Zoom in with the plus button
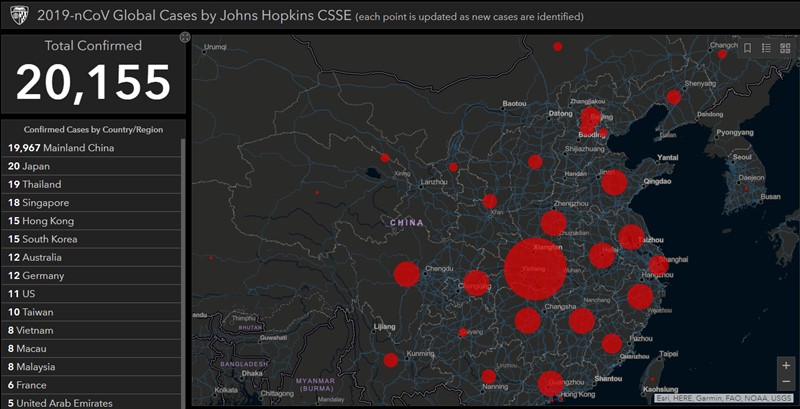800x409 pixels. [x=785, y=366]
